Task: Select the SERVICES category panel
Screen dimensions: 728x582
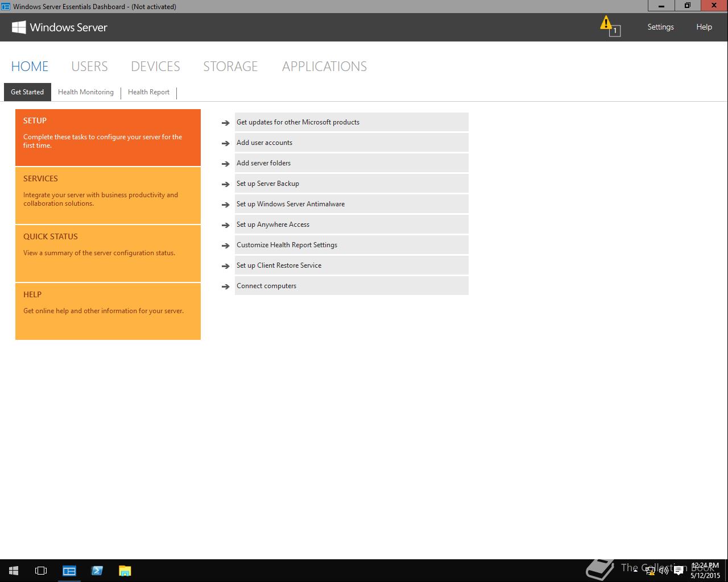Action: pyautogui.click(x=108, y=196)
